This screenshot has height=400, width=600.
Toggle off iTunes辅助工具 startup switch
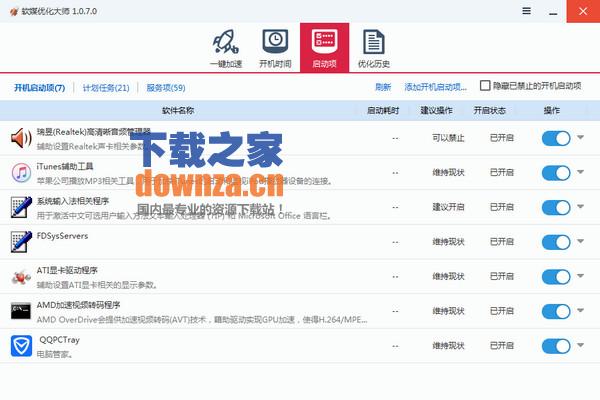click(556, 173)
